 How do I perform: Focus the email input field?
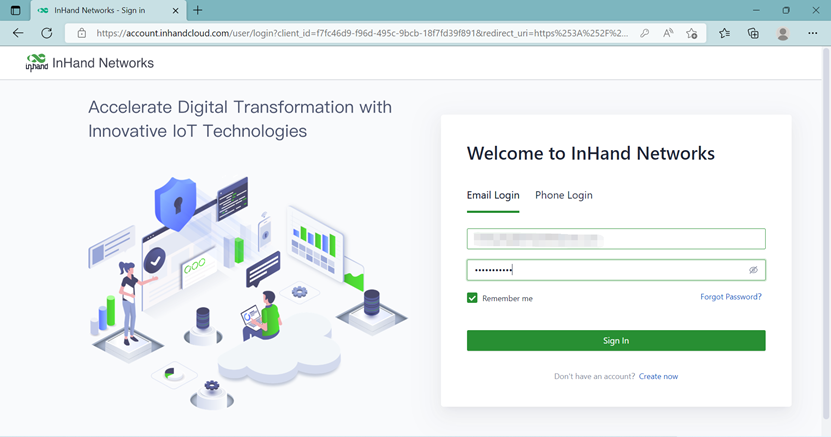pyautogui.click(x=616, y=239)
